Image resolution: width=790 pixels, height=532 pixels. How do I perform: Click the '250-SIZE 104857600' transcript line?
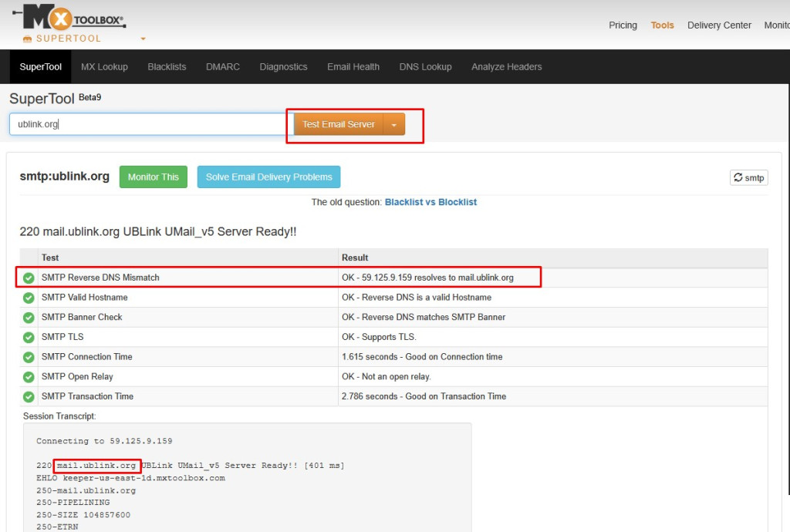[83, 515]
